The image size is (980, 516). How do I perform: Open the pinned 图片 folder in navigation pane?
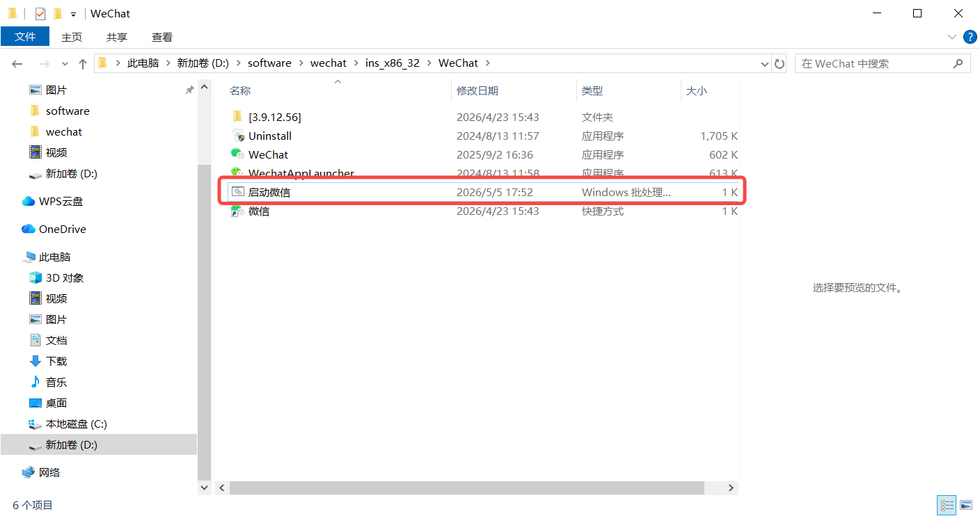pos(56,90)
